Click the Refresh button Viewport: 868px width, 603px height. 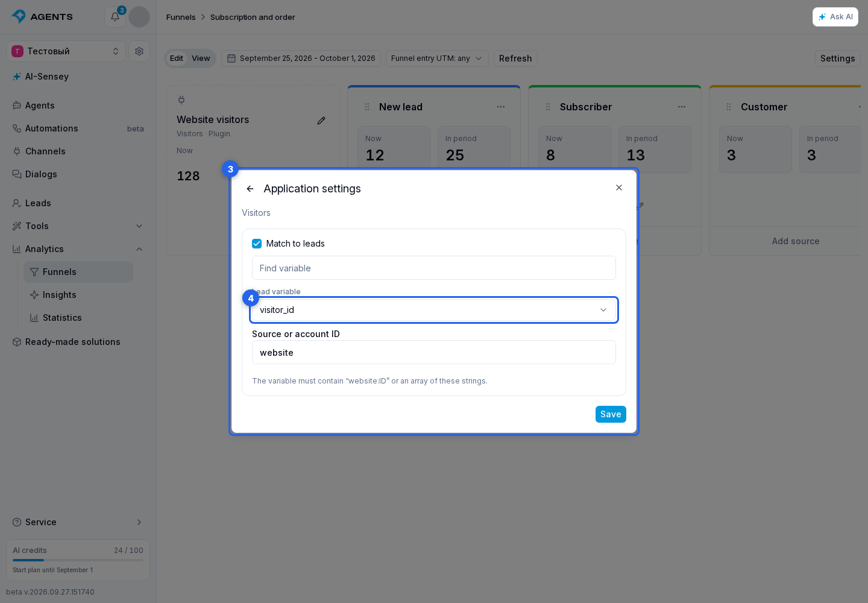coord(515,58)
